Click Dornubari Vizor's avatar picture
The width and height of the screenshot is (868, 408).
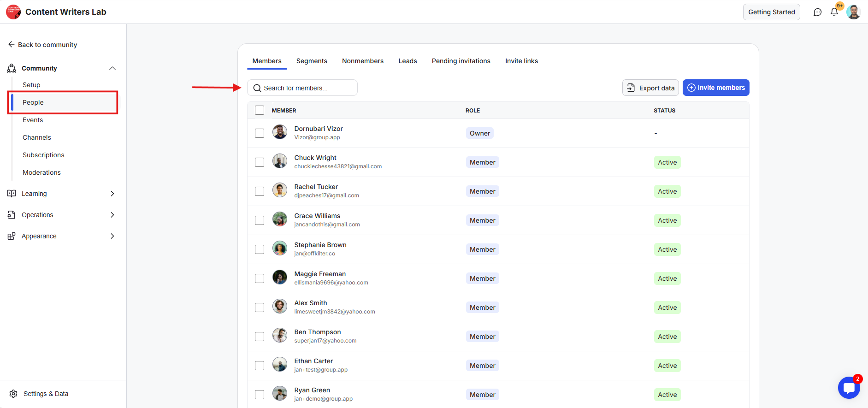(279, 132)
